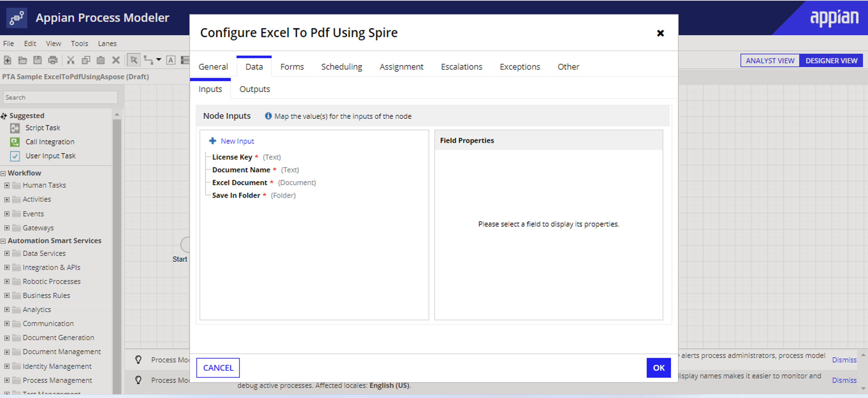Click the lightbulb icon on the second alert row
This screenshot has width=868, height=398.
coord(138,380)
